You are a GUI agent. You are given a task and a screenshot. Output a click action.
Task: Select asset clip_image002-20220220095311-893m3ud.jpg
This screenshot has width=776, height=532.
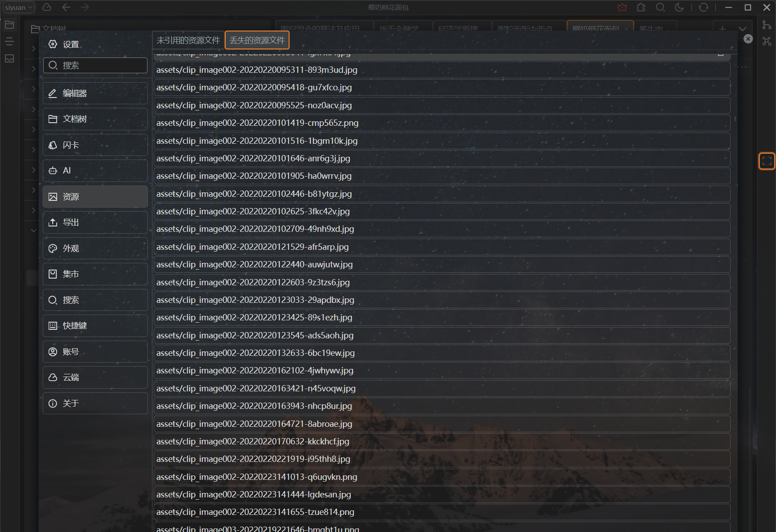coord(442,70)
